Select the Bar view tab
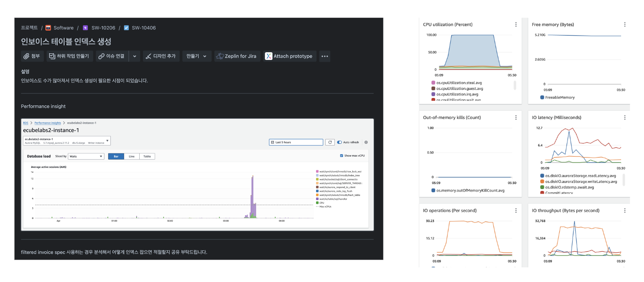This screenshot has height=282, width=644. click(x=116, y=156)
